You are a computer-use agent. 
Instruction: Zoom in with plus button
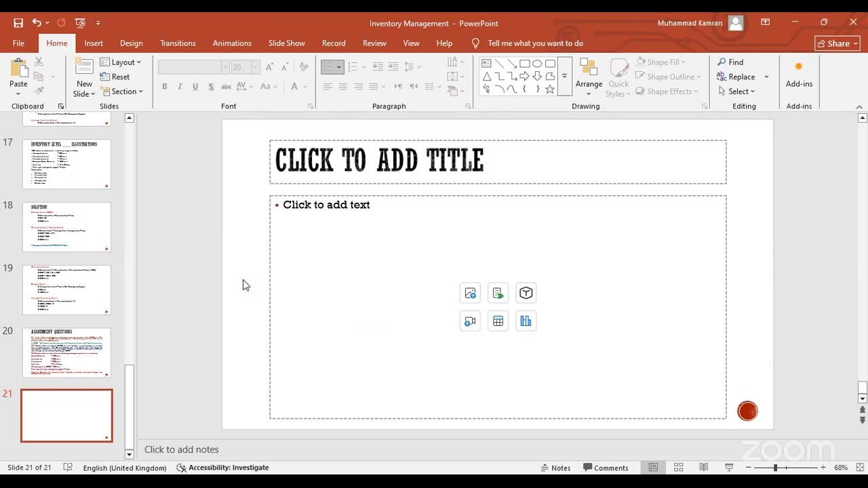823,468
